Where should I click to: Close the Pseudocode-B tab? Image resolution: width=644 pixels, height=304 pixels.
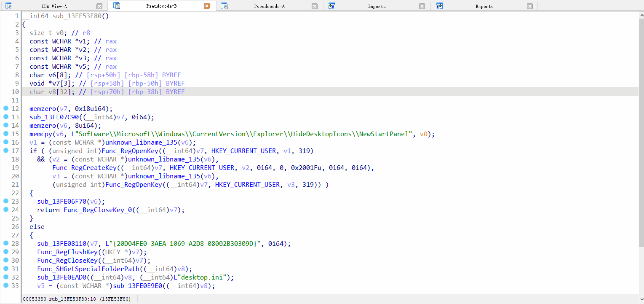click(x=206, y=6)
